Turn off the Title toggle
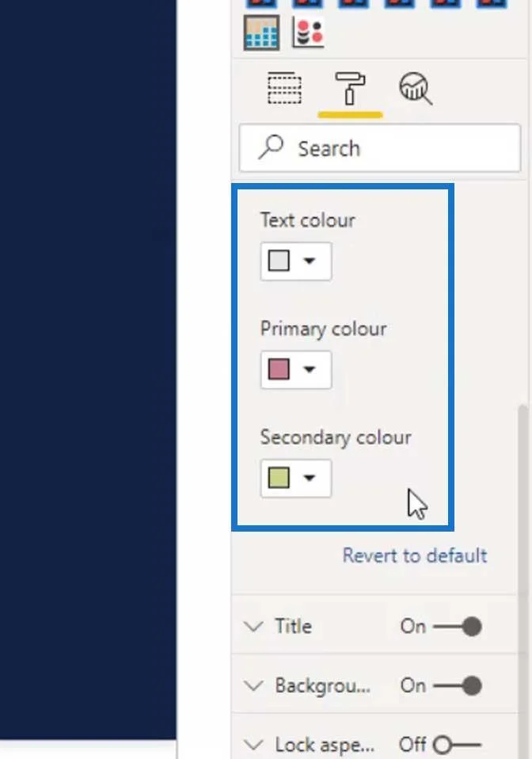The image size is (532, 759). (458, 627)
